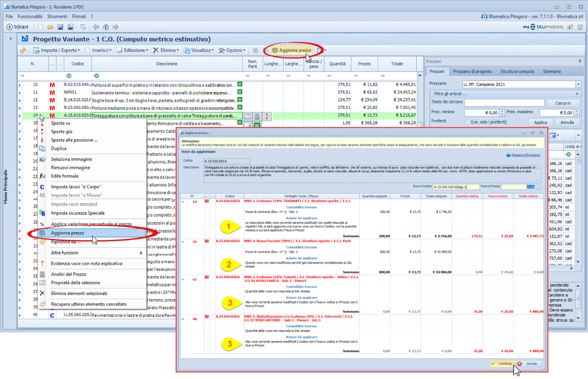This screenshot has width=588, height=379.
Task: Open the Maggiori informazioni link
Action: point(526,155)
